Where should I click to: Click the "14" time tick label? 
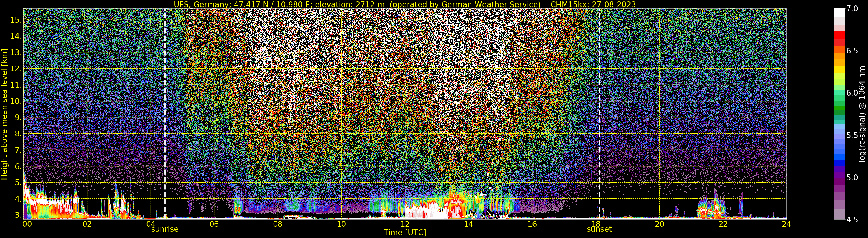click(x=468, y=224)
